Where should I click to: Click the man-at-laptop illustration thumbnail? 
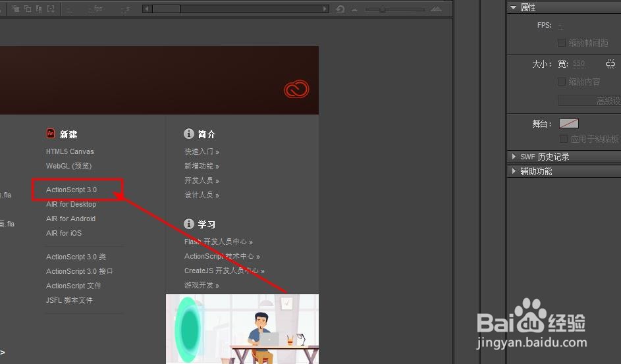[242, 329]
